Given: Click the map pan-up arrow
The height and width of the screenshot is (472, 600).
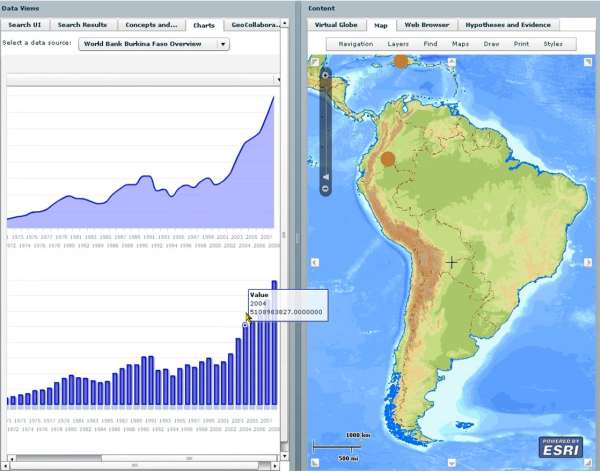Looking at the screenshot, I should 452,61.
